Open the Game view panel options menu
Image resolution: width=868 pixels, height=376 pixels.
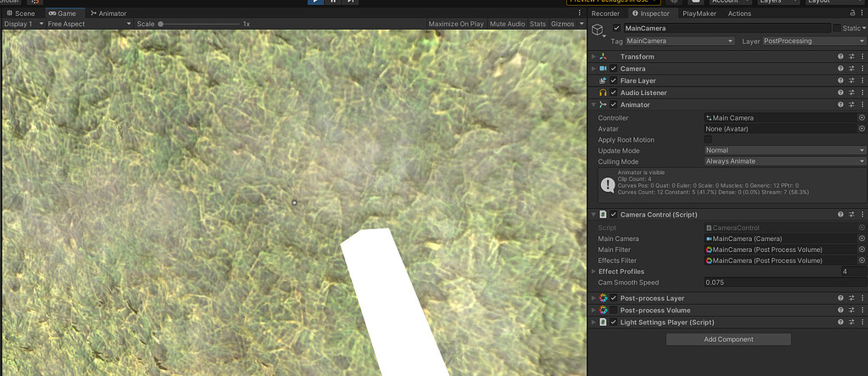pyautogui.click(x=580, y=14)
